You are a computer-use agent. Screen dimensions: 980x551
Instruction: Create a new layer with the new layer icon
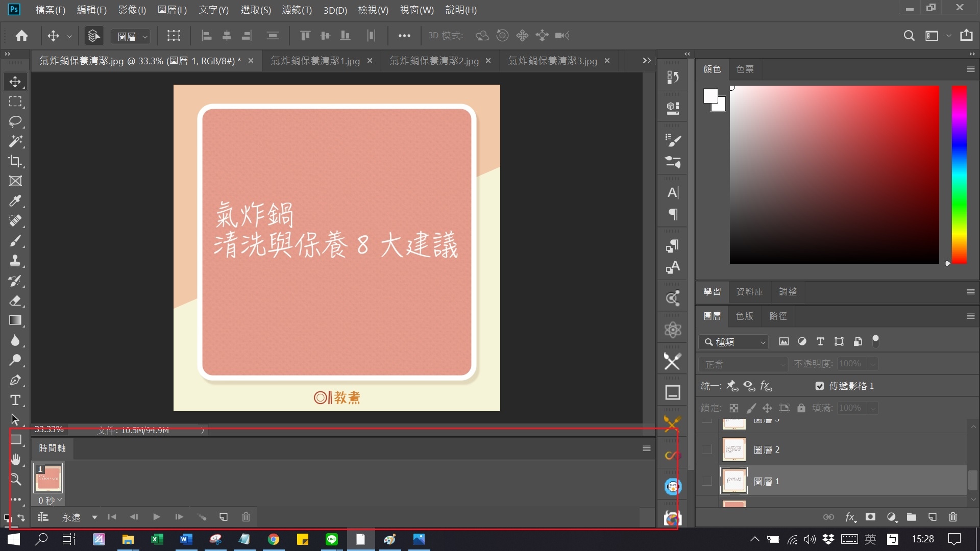pos(933,517)
